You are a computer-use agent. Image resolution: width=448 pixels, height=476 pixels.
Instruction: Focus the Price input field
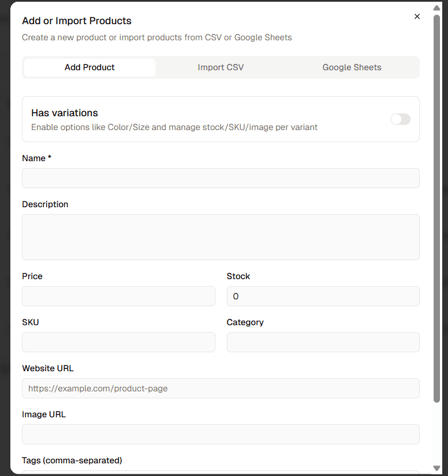(118, 296)
